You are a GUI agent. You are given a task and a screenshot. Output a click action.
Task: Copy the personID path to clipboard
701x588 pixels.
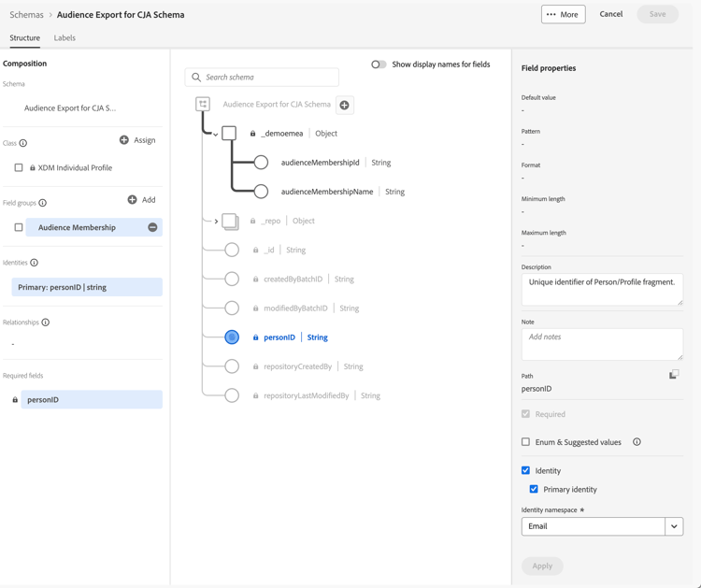[673, 374]
